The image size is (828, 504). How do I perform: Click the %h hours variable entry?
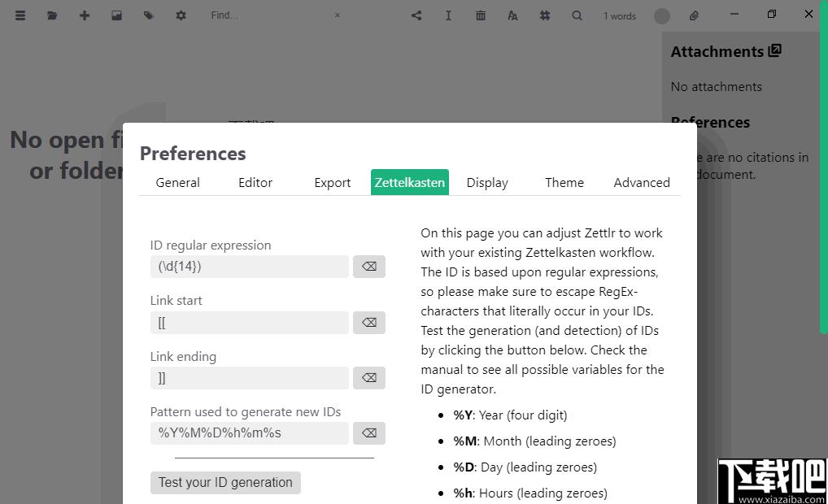point(530,493)
